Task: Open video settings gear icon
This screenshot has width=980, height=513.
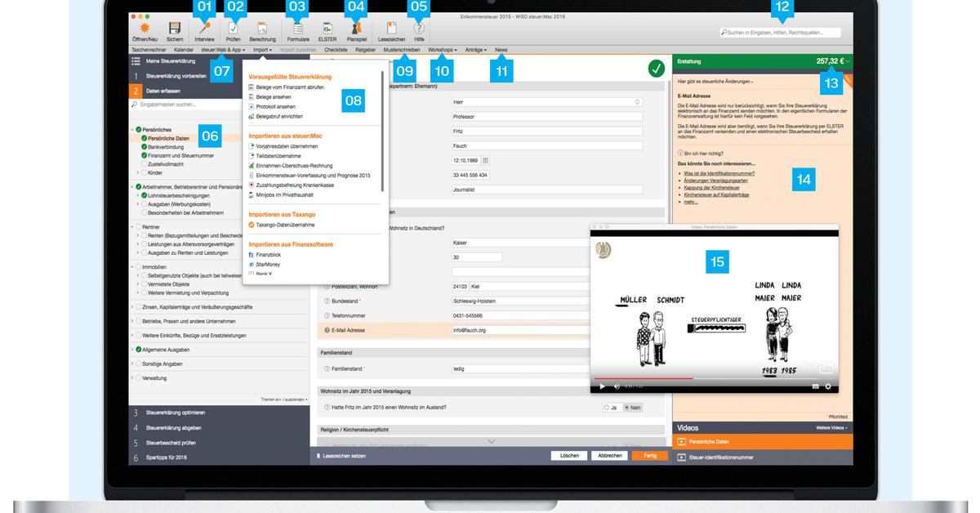Action: [828, 386]
